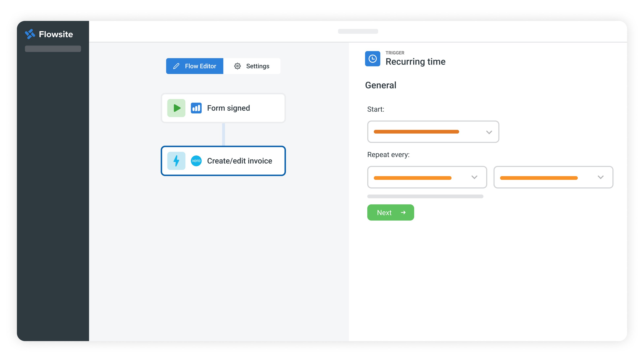Switch to the Settings tab
Viewport: 644px width, 362px height.
(x=252, y=66)
